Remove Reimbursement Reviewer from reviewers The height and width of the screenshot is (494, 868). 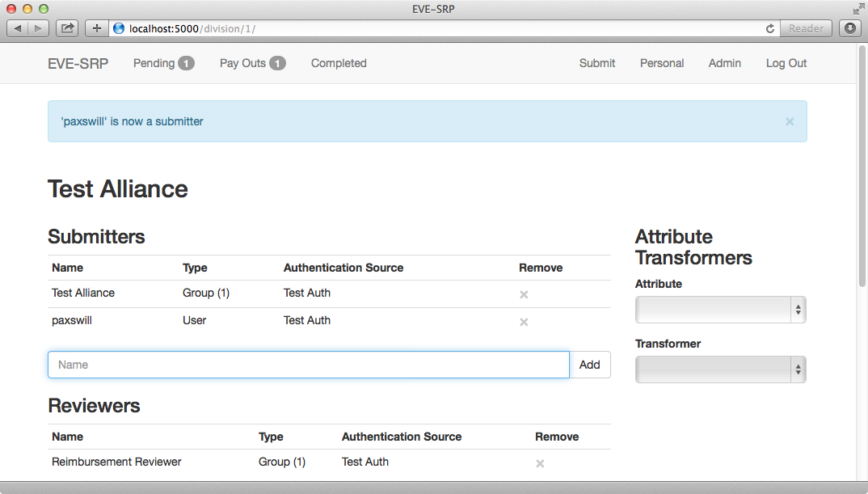540,463
